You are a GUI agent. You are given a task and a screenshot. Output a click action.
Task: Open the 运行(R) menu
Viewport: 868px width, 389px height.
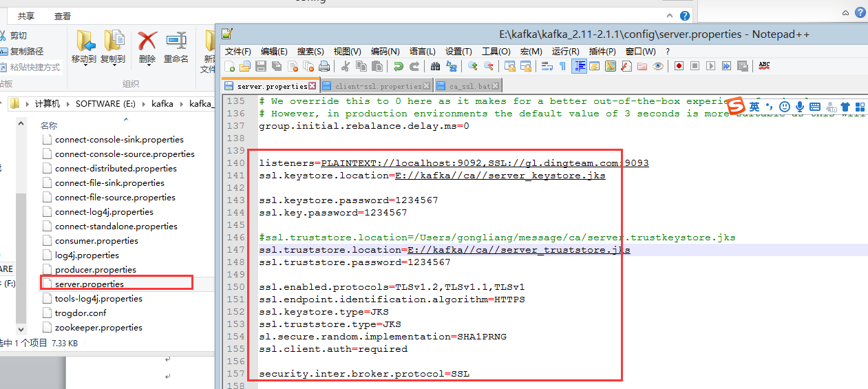[x=565, y=51]
